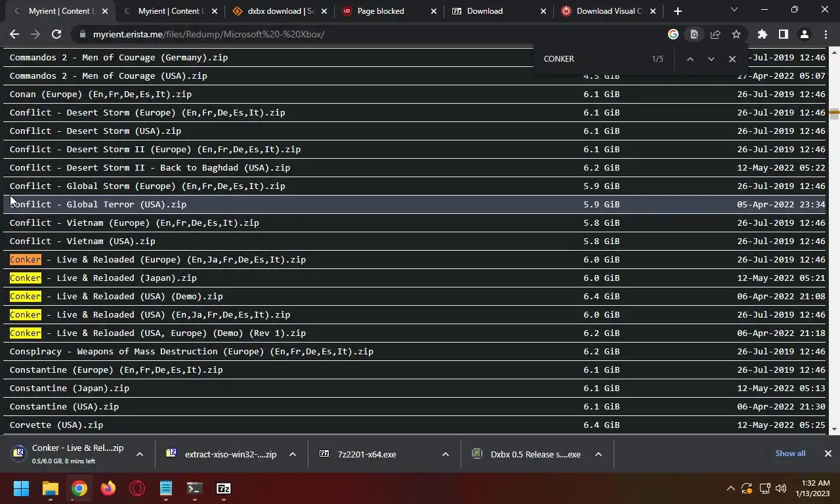Open Constantine (Japan).zip link
840x504 pixels.
point(70,388)
